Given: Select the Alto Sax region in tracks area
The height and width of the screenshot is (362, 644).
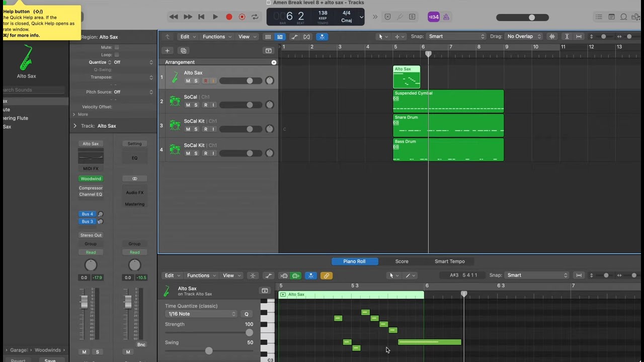Looking at the screenshot, I should click(x=407, y=77).
